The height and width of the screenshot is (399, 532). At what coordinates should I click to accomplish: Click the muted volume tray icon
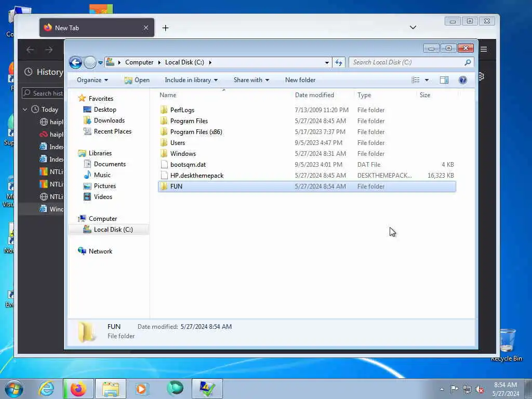point(480,389)
